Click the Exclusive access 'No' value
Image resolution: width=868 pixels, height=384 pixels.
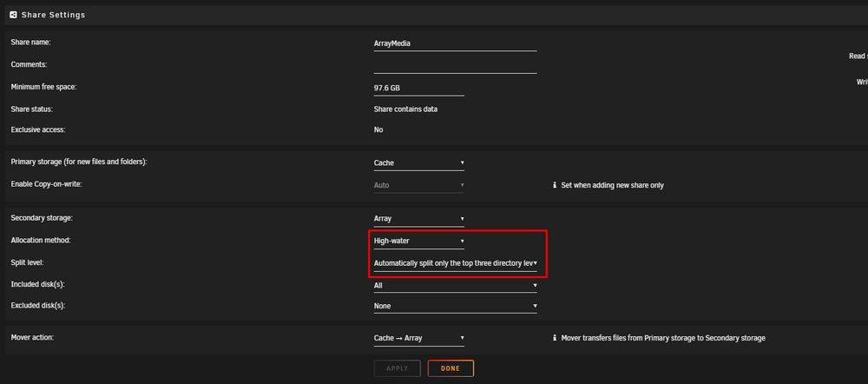tap(378, 129)
